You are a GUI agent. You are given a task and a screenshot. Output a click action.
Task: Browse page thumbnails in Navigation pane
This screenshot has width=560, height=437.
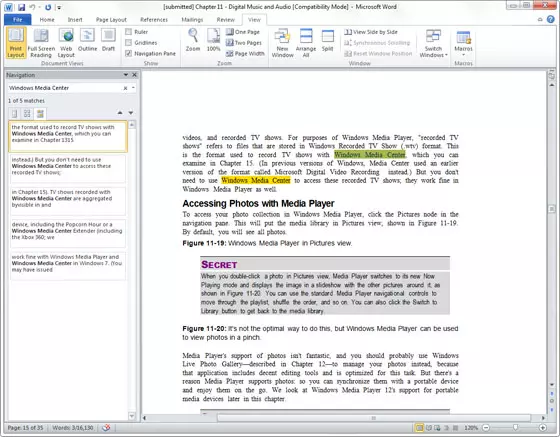click(27, 114)
